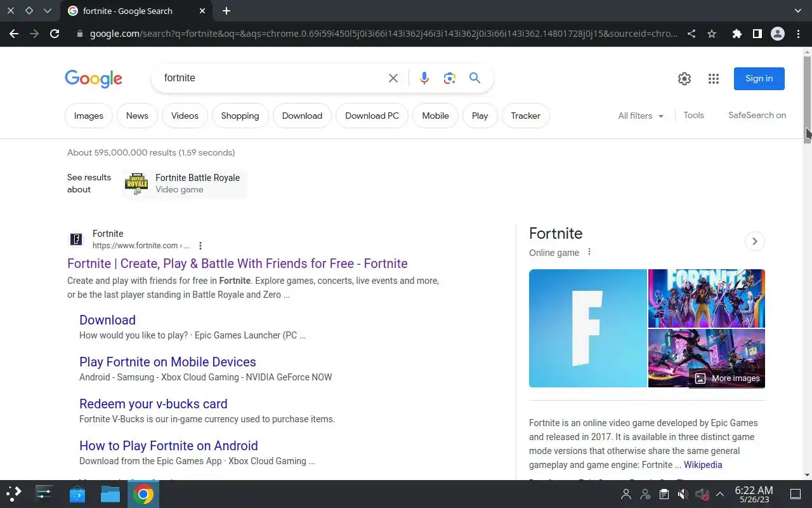This screenshot has height=508, width=812.
Task: View site information padlock icon
Action: click(x=79, y=34)
